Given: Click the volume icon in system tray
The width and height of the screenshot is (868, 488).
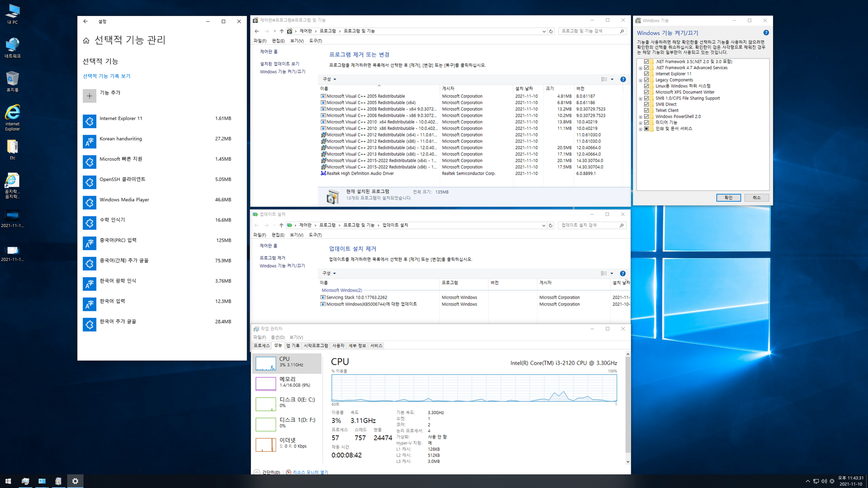Looking at the screenshot, I should [x=824, y=481].
